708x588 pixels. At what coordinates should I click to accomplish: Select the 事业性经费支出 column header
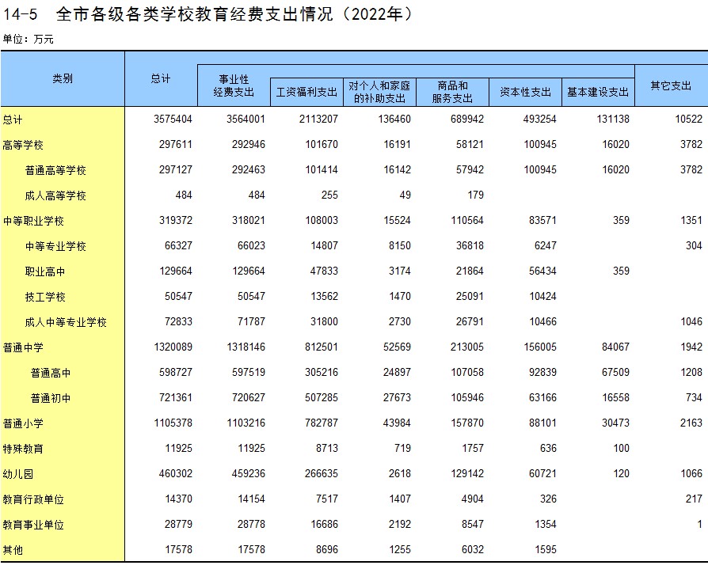tap(234, 86)
